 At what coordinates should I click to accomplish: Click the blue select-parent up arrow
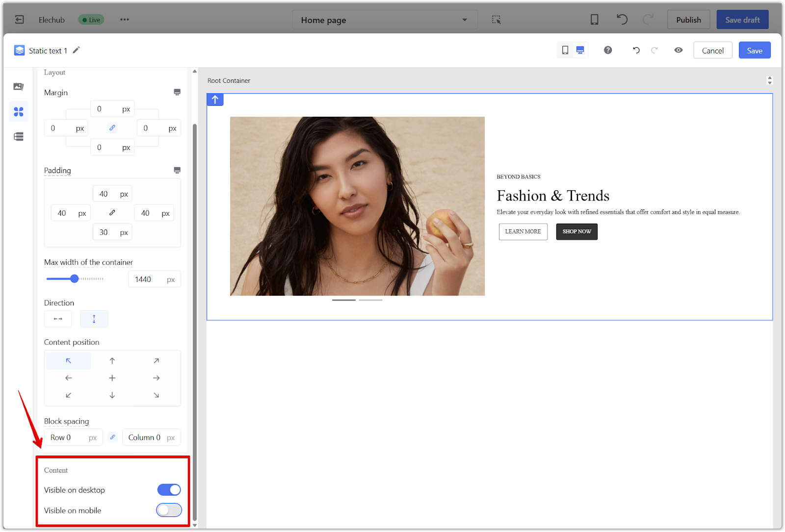(x=215, y=100)
